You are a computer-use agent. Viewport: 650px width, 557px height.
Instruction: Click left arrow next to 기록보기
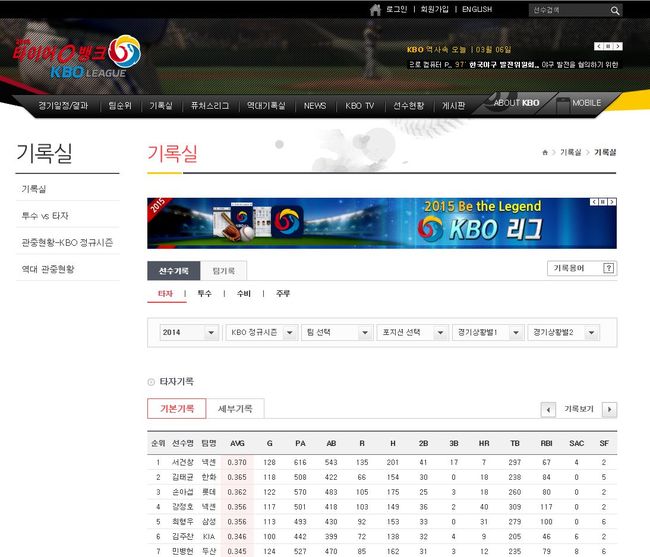tap(548, 409)
